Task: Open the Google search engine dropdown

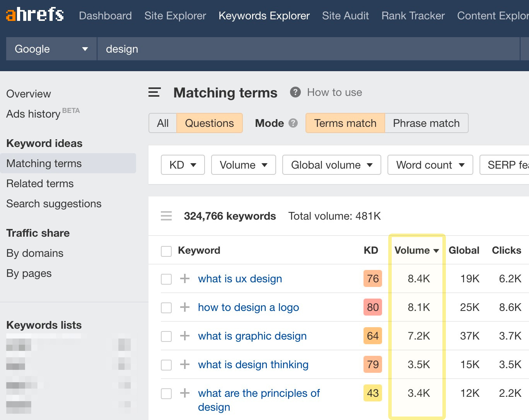Action: coord(51,49)
